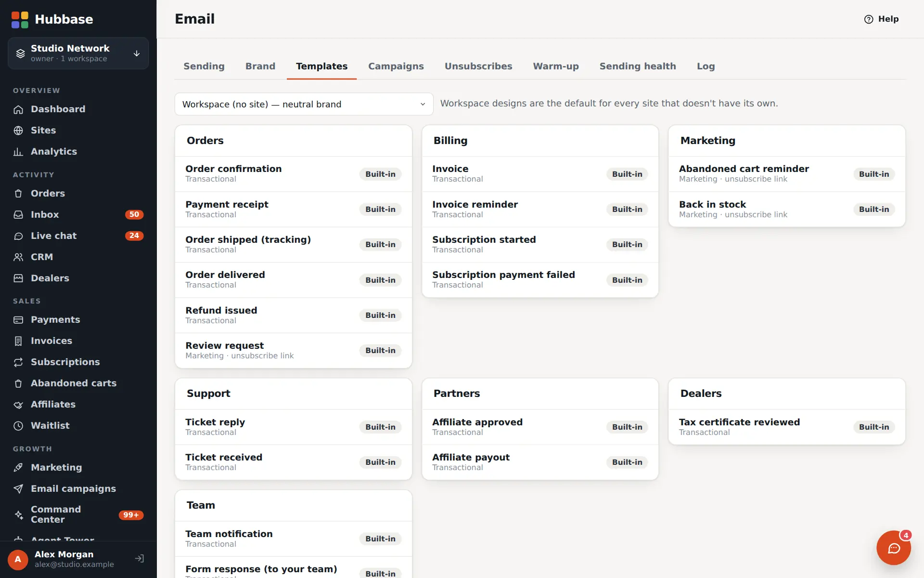Screen dimensions: 924x578
Task: Click the Marketing rocket icon
Action: click(18, 468)
